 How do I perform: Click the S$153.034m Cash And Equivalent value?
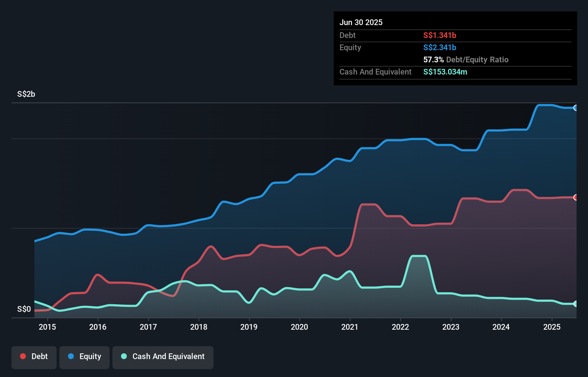pyautogui.click(x=445, y=72)
